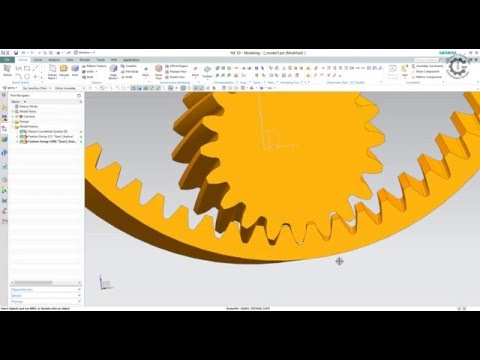Open the History clock icon in resource bar
Screen dimensions: 480x360
point(4,180)
